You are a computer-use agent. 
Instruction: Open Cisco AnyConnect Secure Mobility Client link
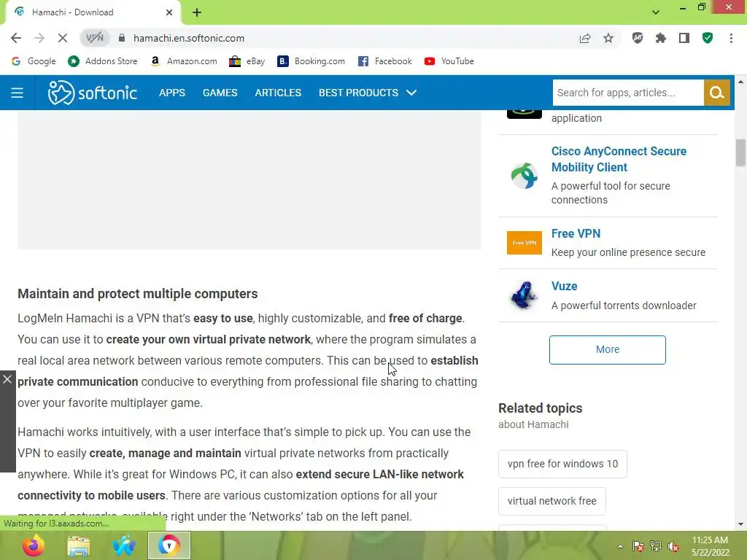tap(619, 159)
